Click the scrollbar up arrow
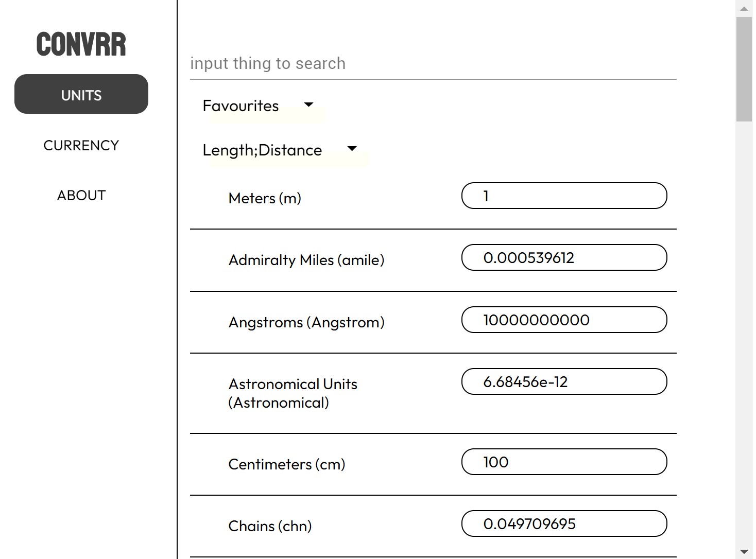The height and width of the screenshot is (559, 756). point(744,8)
